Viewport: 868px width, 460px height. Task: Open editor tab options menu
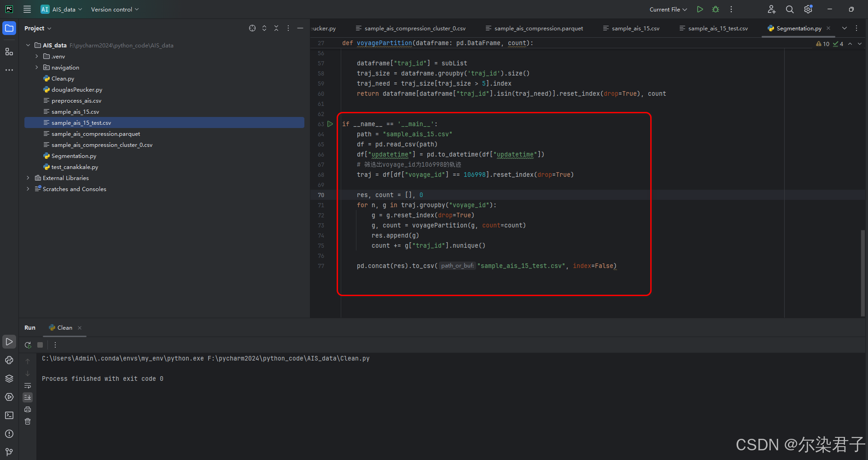[856, 28]
